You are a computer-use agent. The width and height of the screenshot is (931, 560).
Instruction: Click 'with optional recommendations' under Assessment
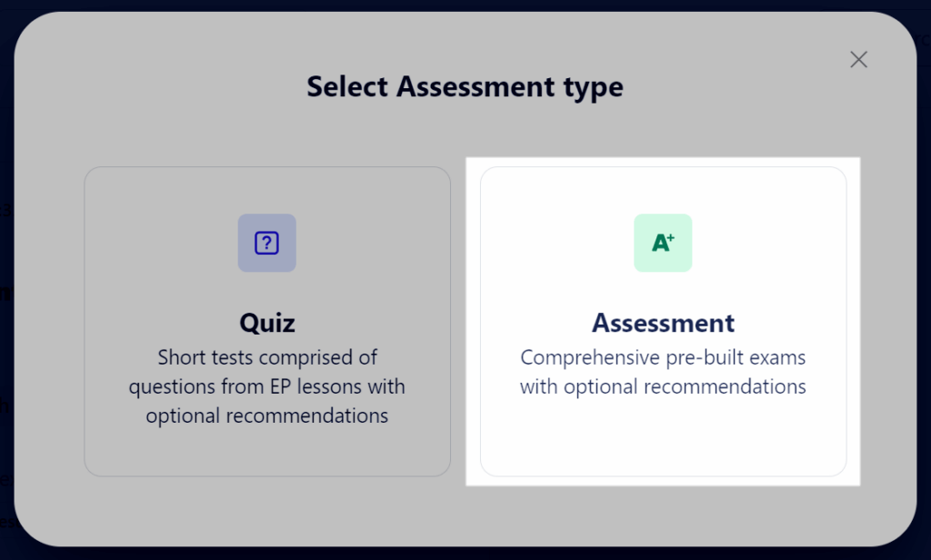click(663, 386)
